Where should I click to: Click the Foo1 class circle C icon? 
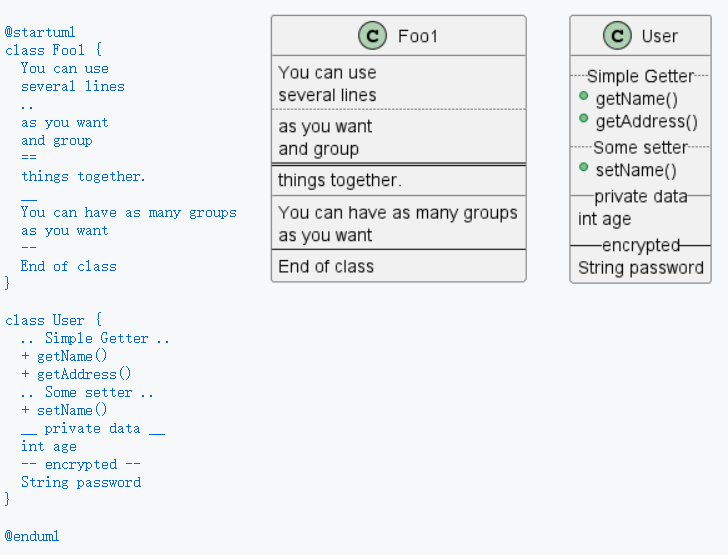pyautogui.click(x=372, y=36)
